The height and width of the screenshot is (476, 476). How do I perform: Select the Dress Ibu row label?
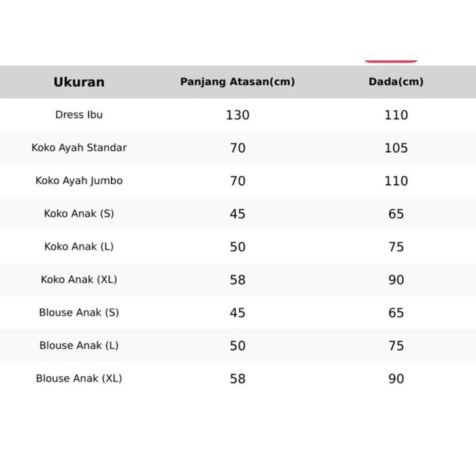79,115
